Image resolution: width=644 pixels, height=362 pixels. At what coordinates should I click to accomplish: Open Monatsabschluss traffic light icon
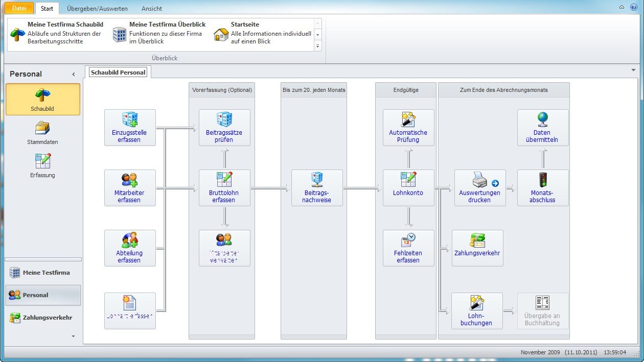tap(543, 180)
